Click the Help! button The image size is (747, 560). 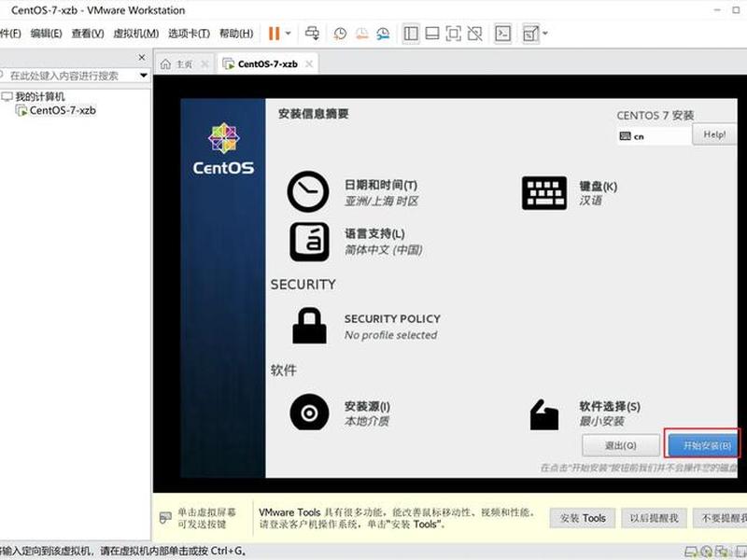pyautogui.click(x=714, y=134)
